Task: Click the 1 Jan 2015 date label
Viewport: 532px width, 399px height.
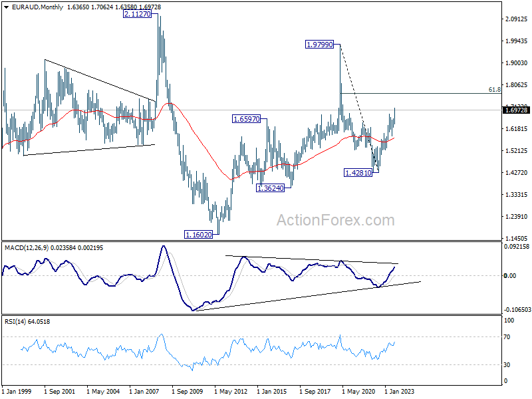Action: click(272, 392)
